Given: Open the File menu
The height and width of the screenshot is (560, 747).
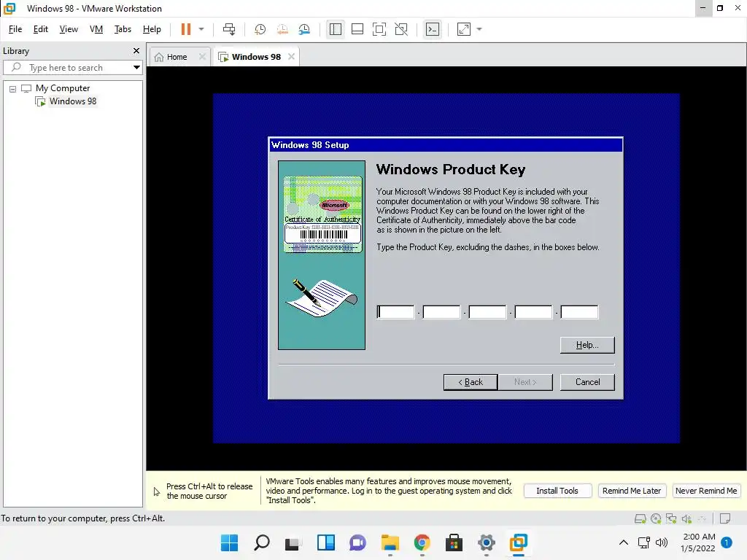Looking at the screenshot, I should point(15,29).
